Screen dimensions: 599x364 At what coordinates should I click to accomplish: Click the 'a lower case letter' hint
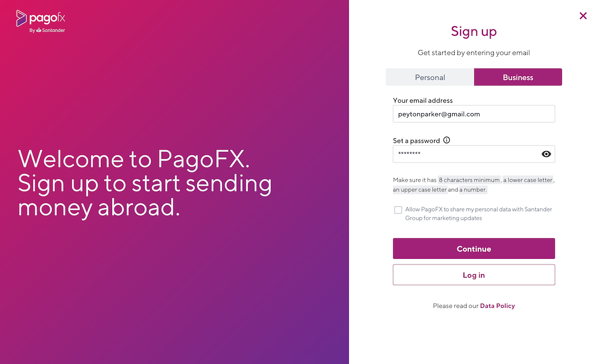528,180
